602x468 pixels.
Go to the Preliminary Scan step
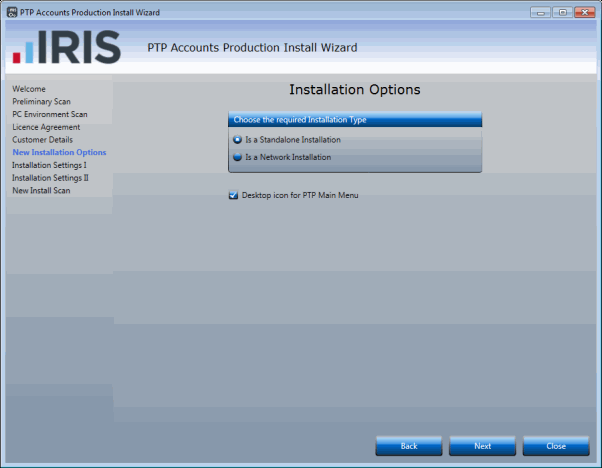[41, 101]
